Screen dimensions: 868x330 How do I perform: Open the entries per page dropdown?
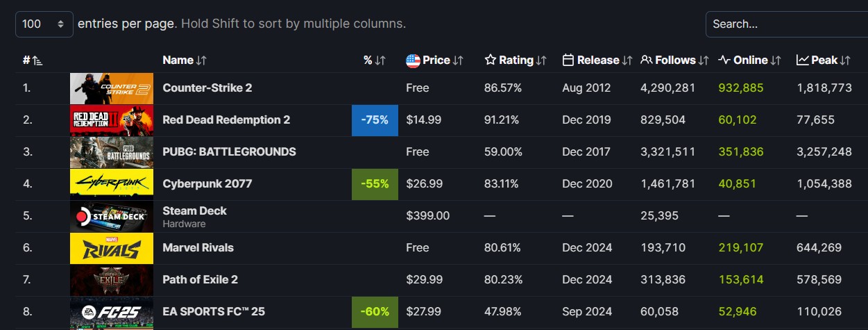(44, 24)
